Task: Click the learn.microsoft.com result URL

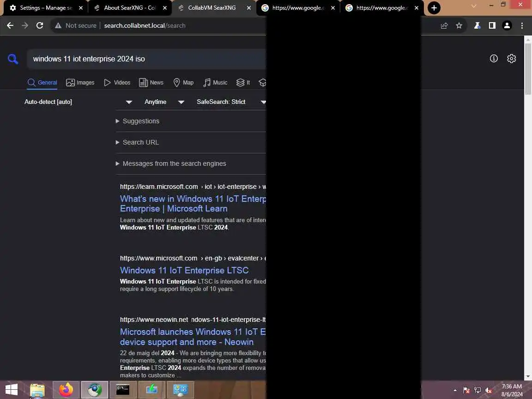Action: (x=193, y=187)
